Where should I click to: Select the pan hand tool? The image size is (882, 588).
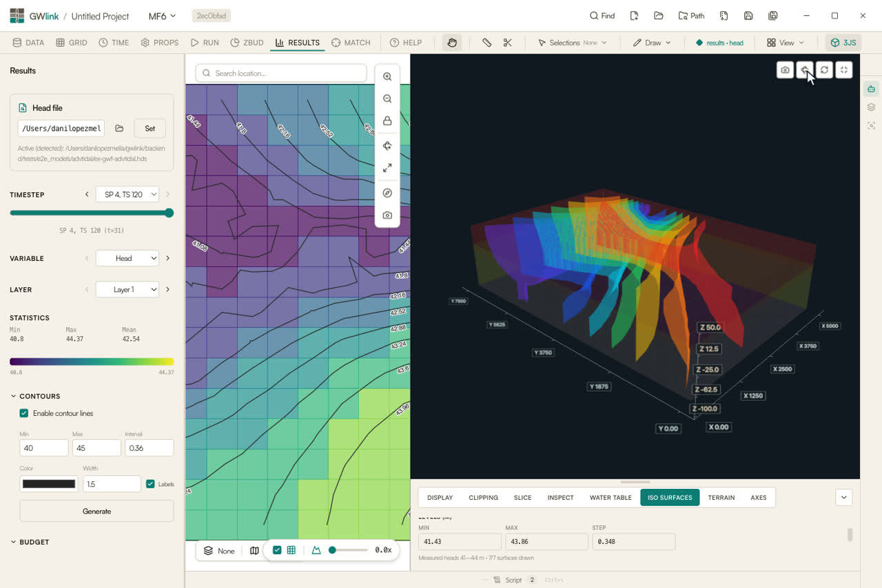click(452, 43)
